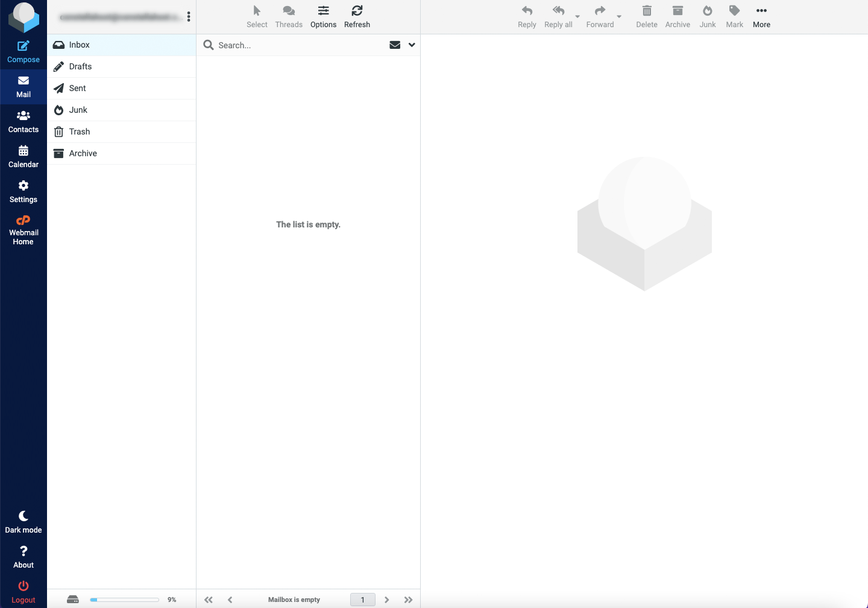This screenshot has width=868, height=608.
Task: Open folder actions three-dot menu
Action: 189,17
